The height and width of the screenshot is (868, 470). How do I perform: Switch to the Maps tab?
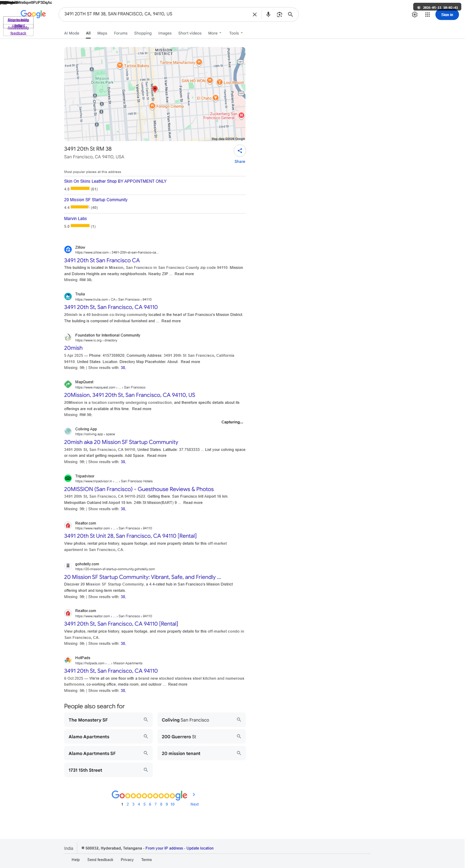click(x=102, y=33)
